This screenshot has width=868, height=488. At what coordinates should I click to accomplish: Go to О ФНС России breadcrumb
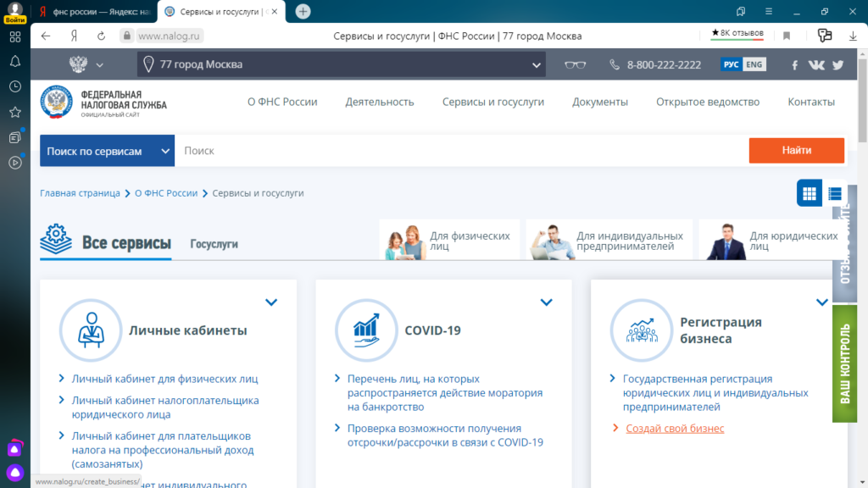tap(166, 193)
